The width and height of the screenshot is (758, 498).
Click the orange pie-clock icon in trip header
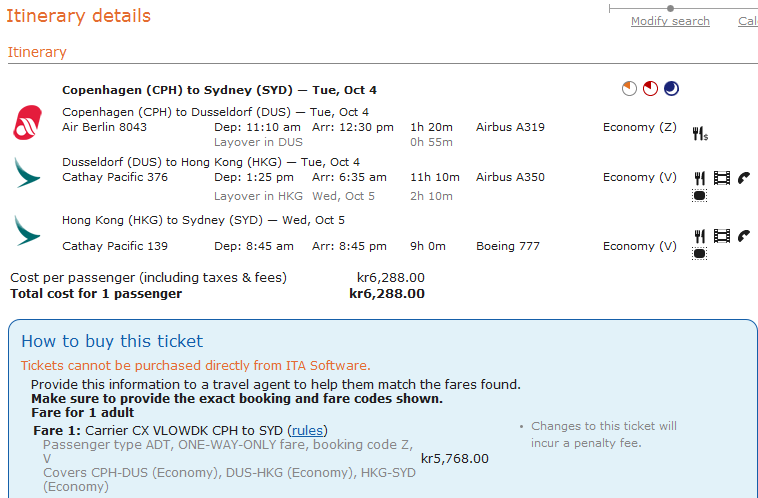click(x=629, y=89)
